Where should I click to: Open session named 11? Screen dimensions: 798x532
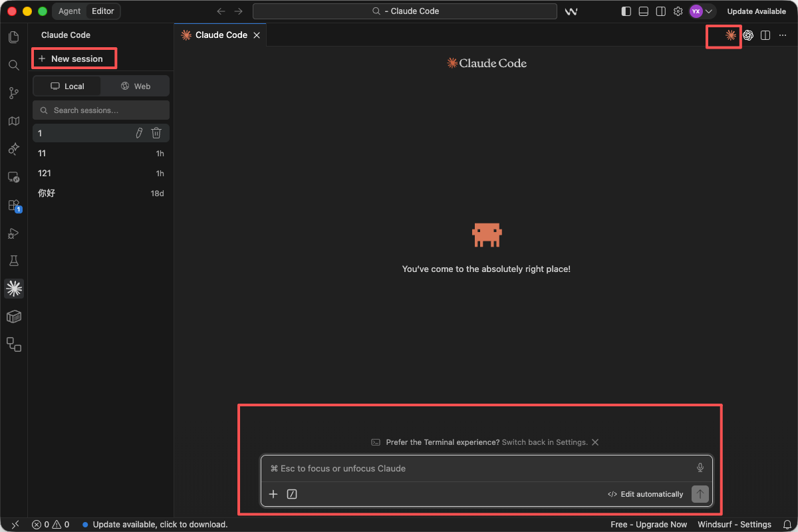tap(101, 153)
